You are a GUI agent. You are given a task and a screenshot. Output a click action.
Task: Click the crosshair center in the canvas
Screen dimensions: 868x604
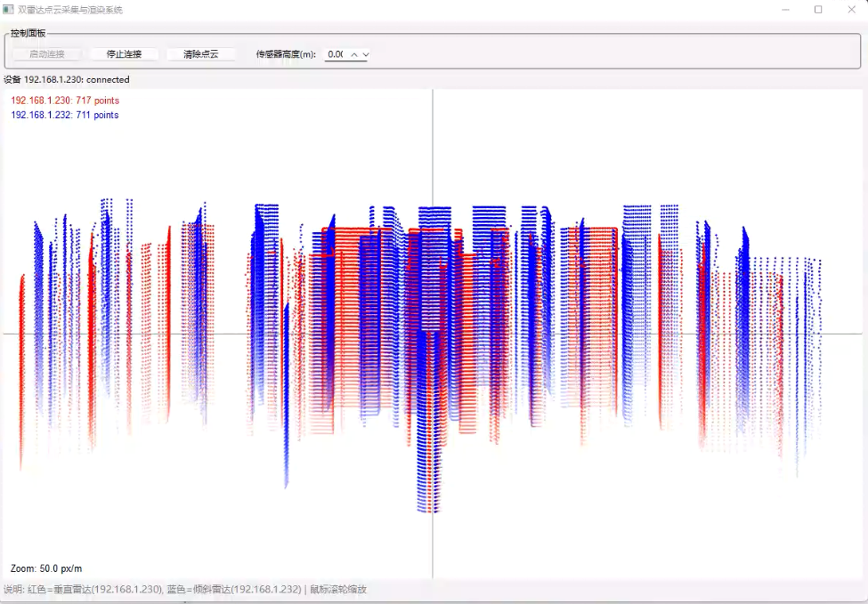click(433, 334)
